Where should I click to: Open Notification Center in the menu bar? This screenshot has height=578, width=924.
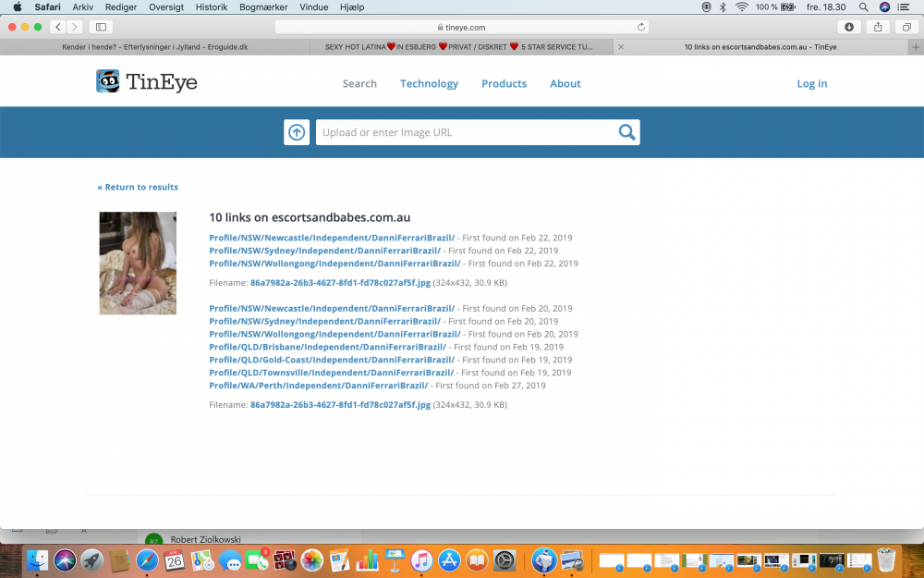click(x=903, y=7)
